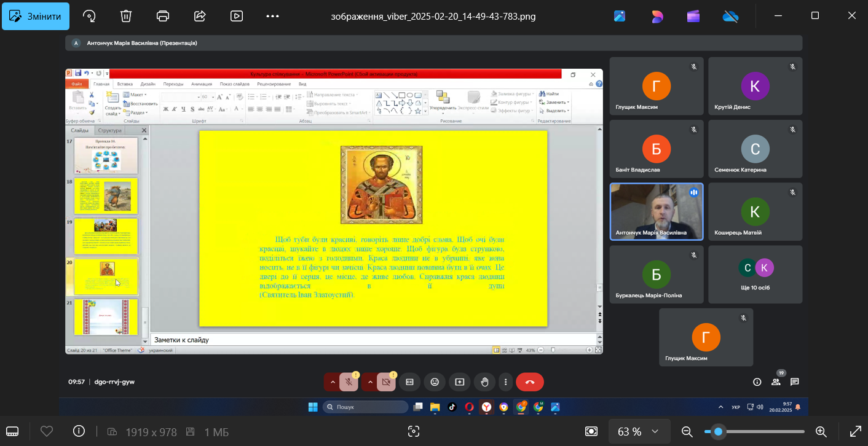
Task: Expand hidden tray icons chevron in inner taskbar
Action: coord(720,407)
